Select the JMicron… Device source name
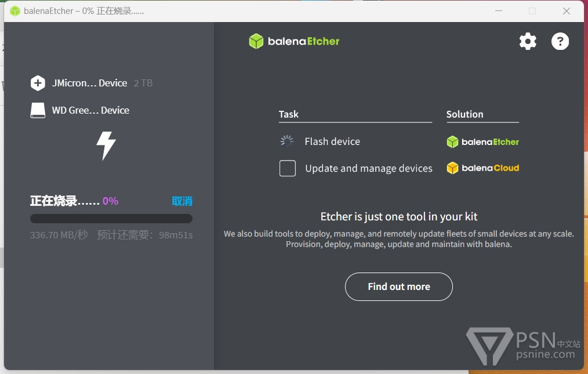588x374 pixels. pyautogui.click(x=90, y=83)
